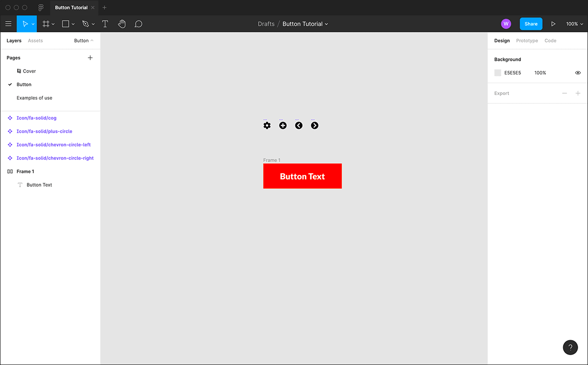
Task: Click Frame 1 label on canvas
Action: (x=271, y=160)
